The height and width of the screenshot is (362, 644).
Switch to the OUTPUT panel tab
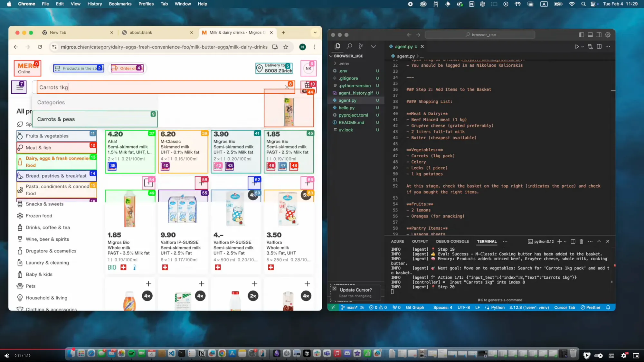pyautogui.click(x=420, y=241)
